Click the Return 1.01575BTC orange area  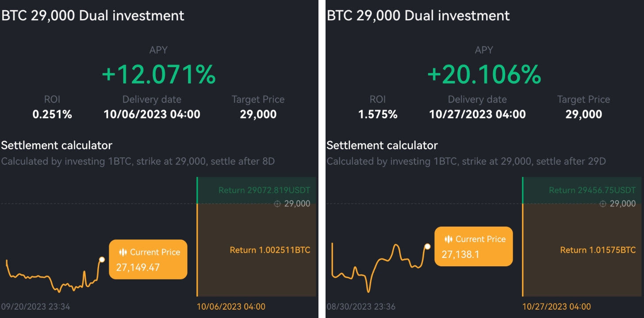(x=582, y=250)
